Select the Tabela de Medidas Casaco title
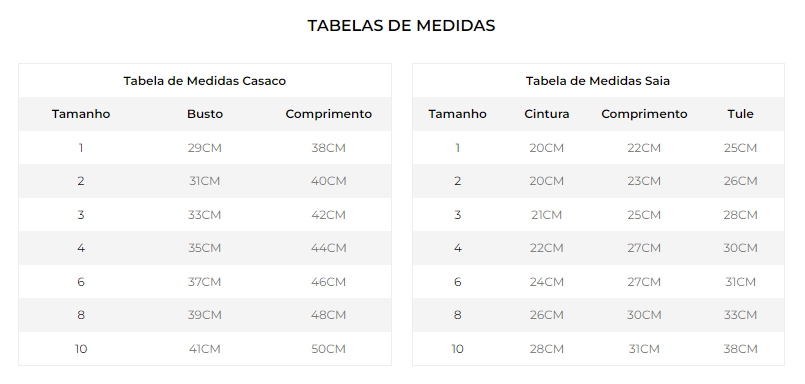The width and height of the screenshot is (805, 384). (204, 81)
